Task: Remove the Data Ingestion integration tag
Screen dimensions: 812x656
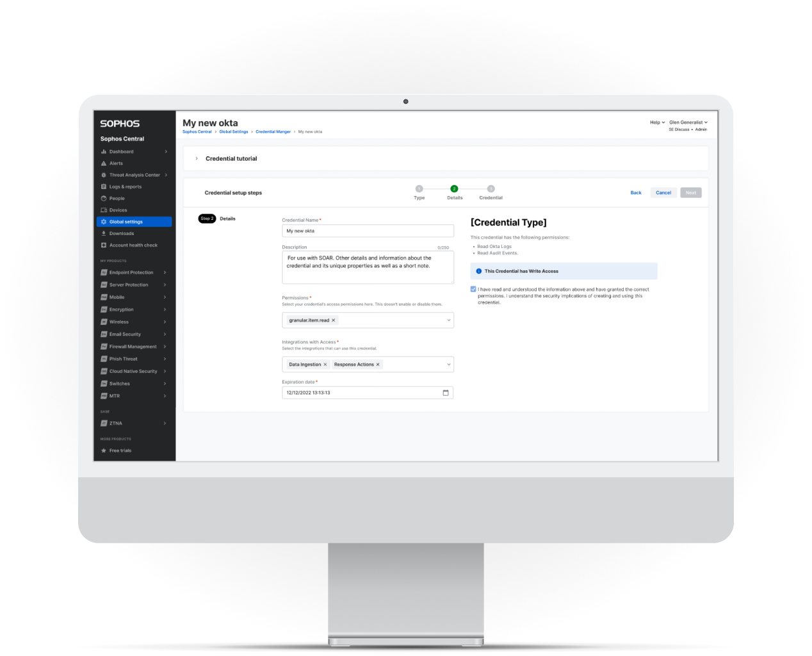Action: [x=325, y=365]
